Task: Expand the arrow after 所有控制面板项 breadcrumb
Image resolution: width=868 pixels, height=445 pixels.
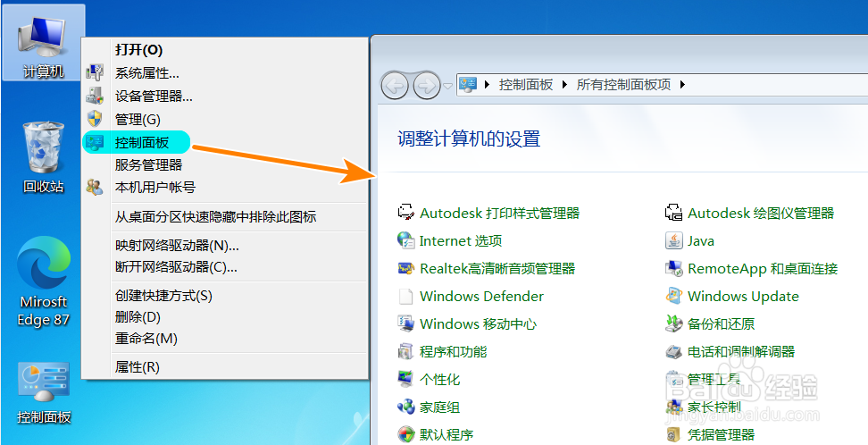Action: (682, 85)
